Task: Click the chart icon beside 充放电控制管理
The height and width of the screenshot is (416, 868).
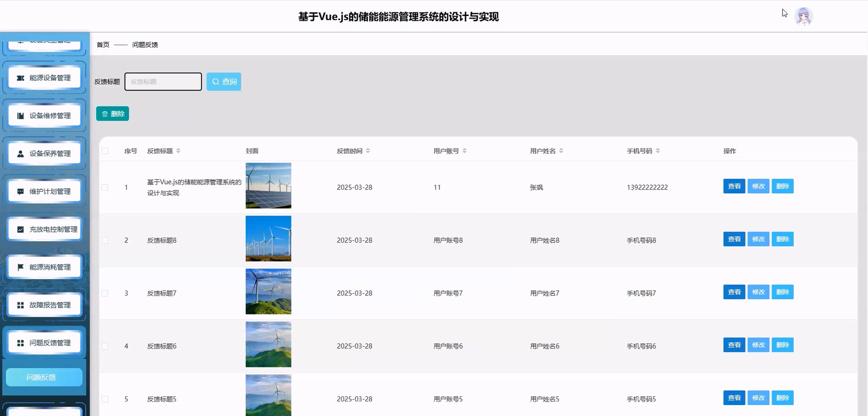Action: click(21, 229)
